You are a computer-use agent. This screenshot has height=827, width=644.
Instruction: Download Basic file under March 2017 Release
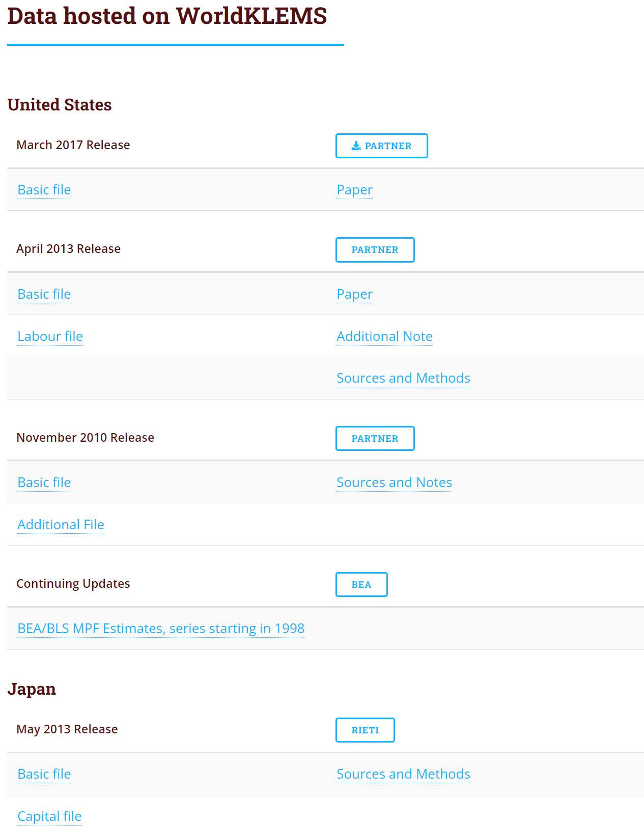[44, 190]
